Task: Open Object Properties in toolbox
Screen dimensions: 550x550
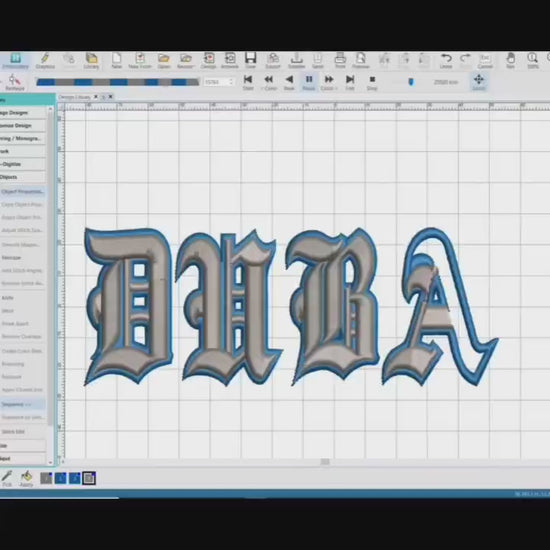Action: coord(23,192)
